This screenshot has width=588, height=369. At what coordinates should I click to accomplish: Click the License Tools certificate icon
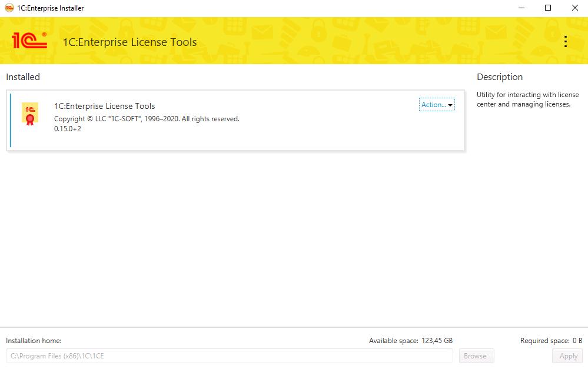[x=30, y=114]
